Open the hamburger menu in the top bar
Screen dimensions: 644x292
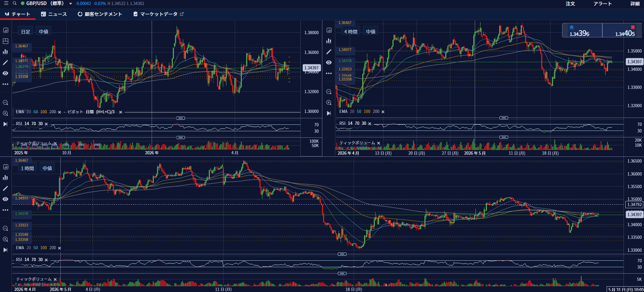[x=6, y=3]
